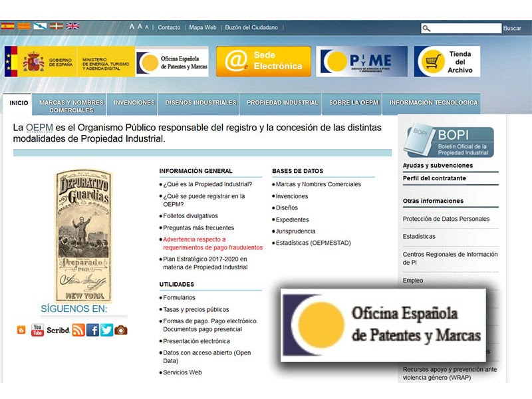Click the Depurativo Guardias vintage label image

click(x=84, y=236)
